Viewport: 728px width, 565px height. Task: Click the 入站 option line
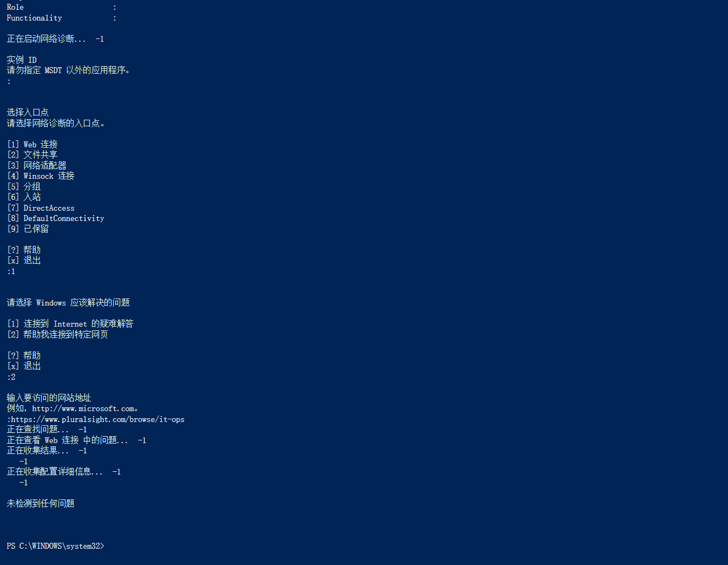coord(24,197)
